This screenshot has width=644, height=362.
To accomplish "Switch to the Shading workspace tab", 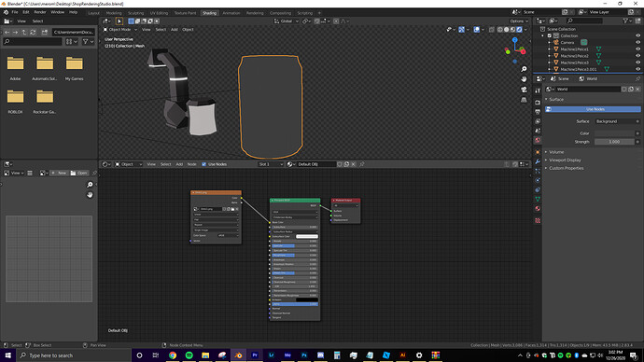I will coord(209,13).
